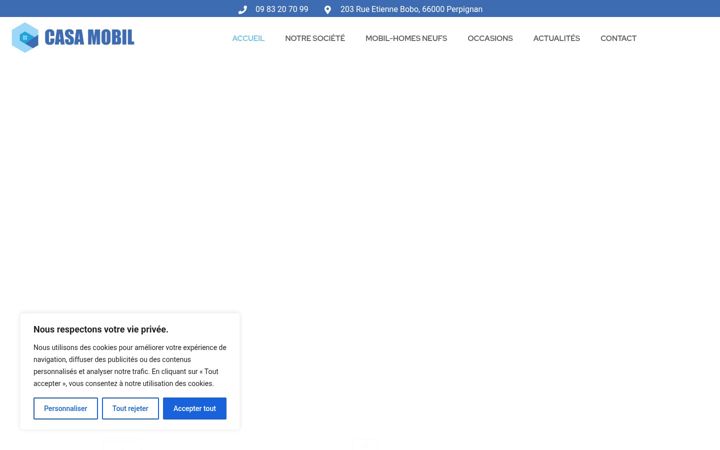The width and height of the screenshot is (720, 450).
Task: Select the Occasions menu item
Action: 490,38
